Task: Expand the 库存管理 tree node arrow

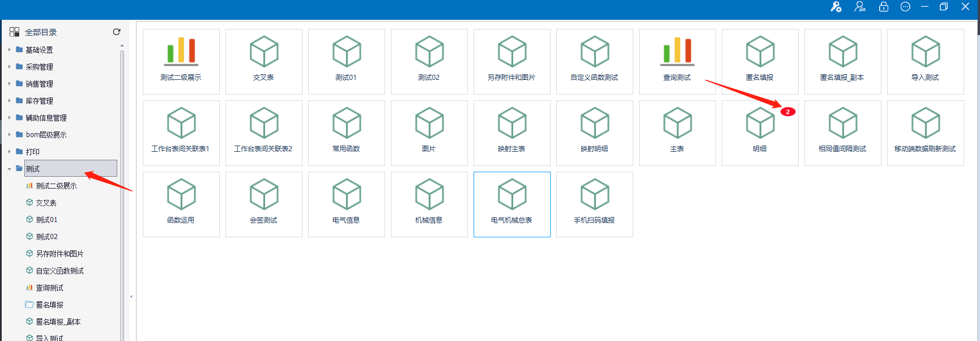Action: [9, 101]
